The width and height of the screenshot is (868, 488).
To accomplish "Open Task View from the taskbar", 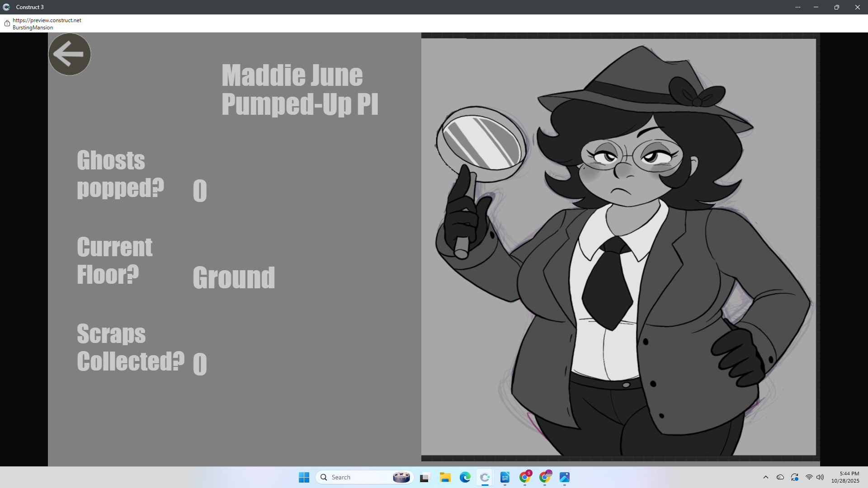I will click(425, 477).
